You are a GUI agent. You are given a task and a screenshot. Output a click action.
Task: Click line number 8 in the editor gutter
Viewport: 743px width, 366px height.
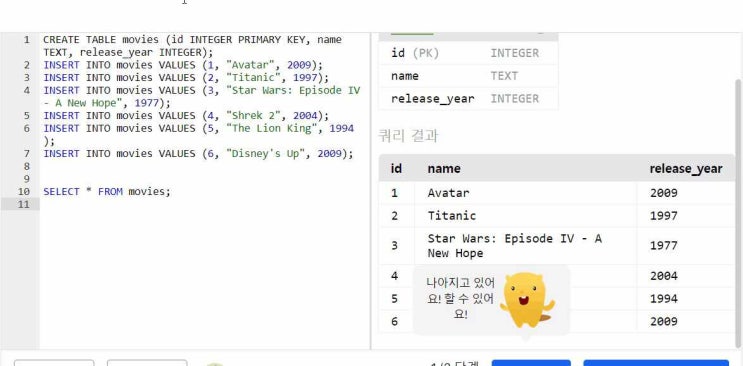pyautogui.click(x=27, y=166)
